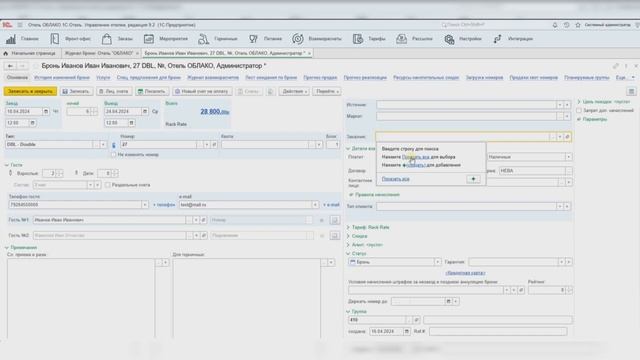Viewport: 640px width, 360px height.
Task: Click into the Заказчик input field
Action: pyautogui.click(x=463, y=137)
